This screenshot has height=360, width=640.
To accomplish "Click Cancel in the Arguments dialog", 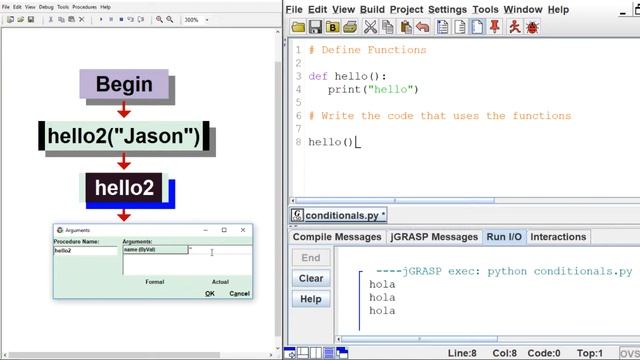I will (240, 293).
